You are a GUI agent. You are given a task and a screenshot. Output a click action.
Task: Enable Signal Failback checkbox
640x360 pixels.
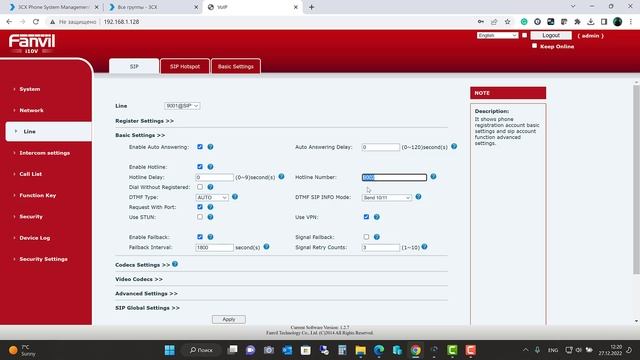point(366,237)
